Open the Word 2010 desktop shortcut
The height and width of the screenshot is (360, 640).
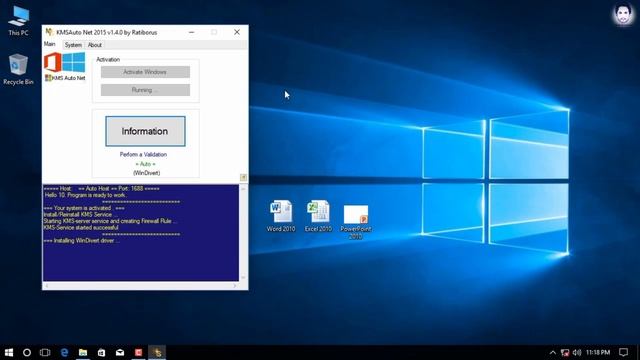click(x=281, y=216)
